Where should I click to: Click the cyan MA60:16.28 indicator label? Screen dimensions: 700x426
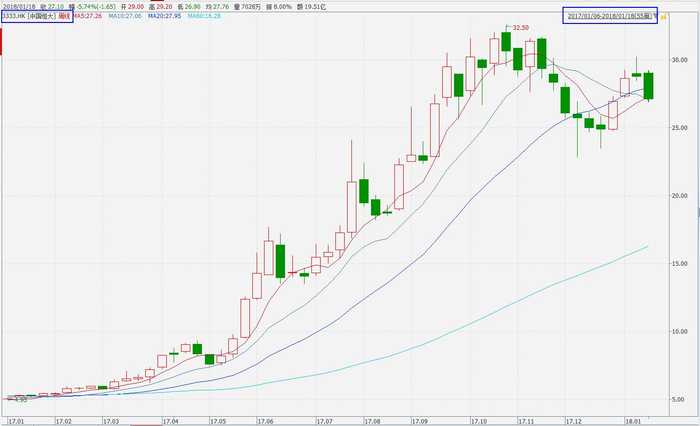pyautogui.click(x=204, y=16)
